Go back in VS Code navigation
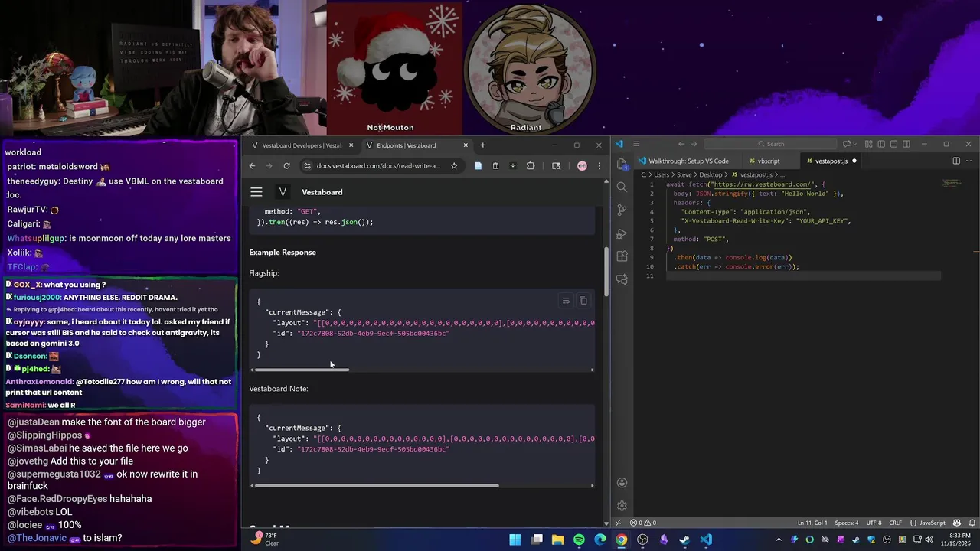Image resolution: width=980 pixels, height=551 pixels. 681,144
